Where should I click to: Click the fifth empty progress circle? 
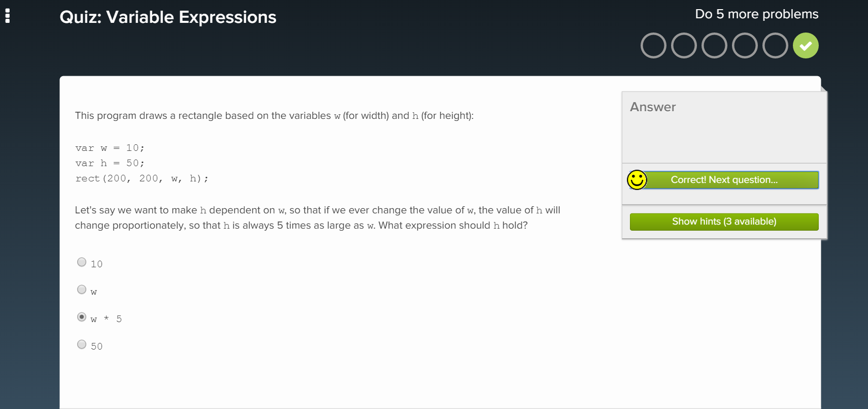click(775, 46)
